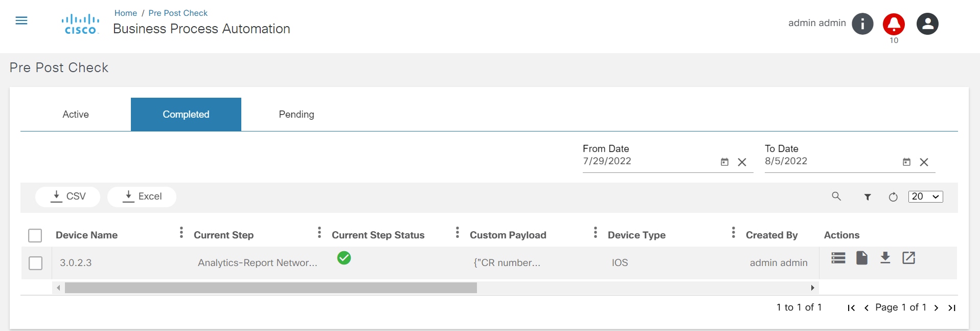Screen dimensions: 980x331
Task: Clear the To Date field
Action: (x=924, y=162)
